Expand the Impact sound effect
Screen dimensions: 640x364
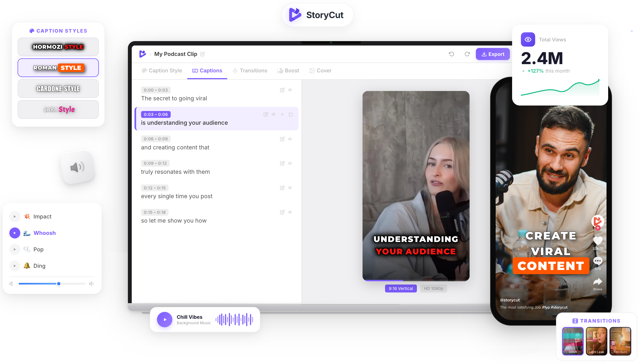[15, 216]
